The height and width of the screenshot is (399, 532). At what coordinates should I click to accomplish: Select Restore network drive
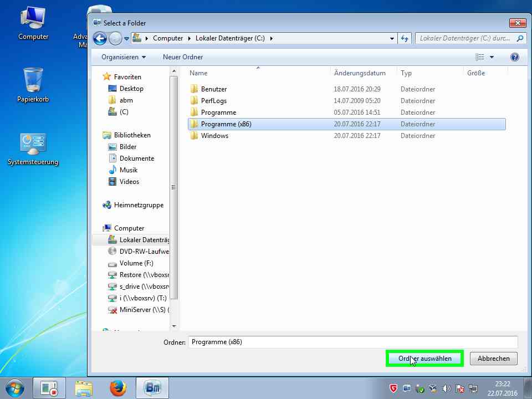(144, 275)
